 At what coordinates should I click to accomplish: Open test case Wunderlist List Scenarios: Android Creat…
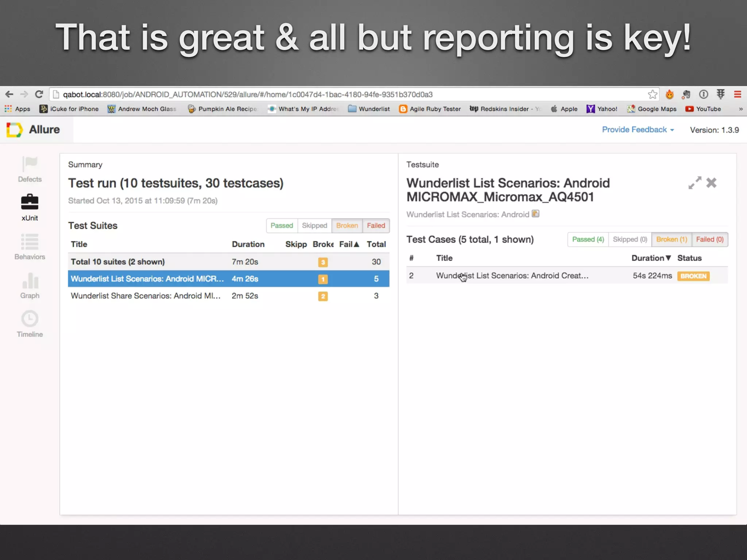(x=512, y=276)
